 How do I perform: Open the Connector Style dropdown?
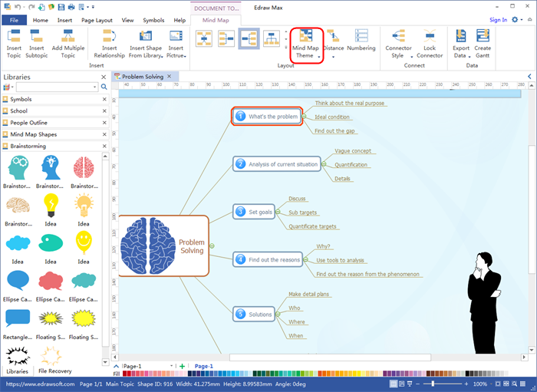tap(398, 44)
